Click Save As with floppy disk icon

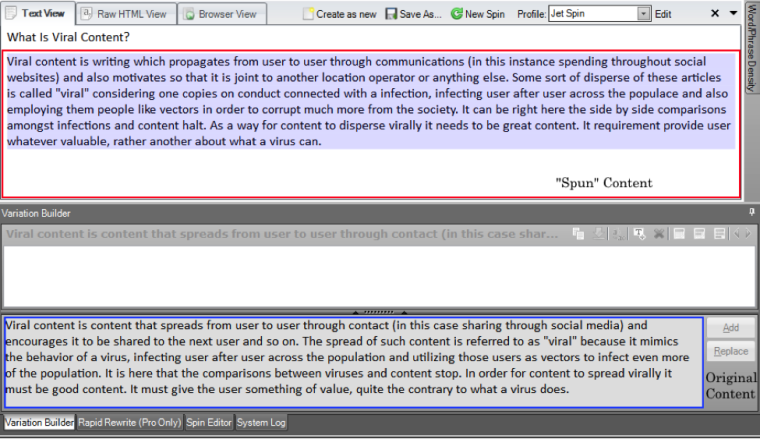coord(414,14)
